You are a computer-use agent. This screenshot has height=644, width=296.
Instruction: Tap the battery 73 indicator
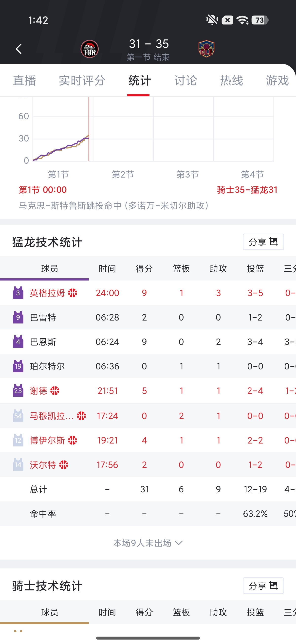259,20
